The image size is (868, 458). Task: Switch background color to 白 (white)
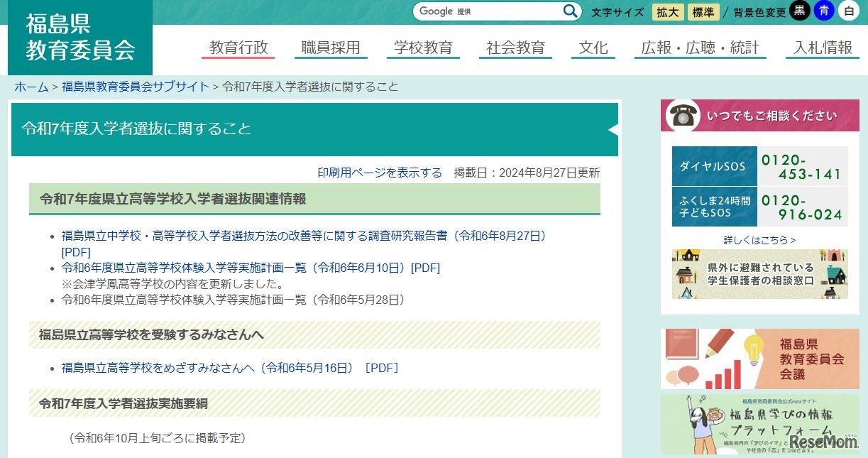[x=847, y=11]
